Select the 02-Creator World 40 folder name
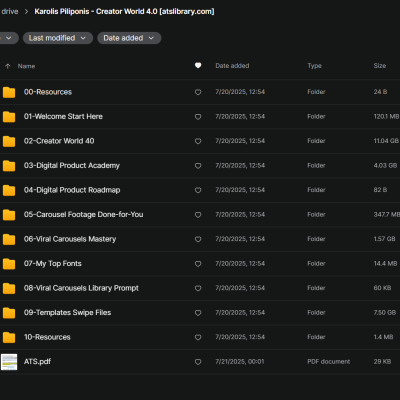400x400 pixels. click(59, 141)
